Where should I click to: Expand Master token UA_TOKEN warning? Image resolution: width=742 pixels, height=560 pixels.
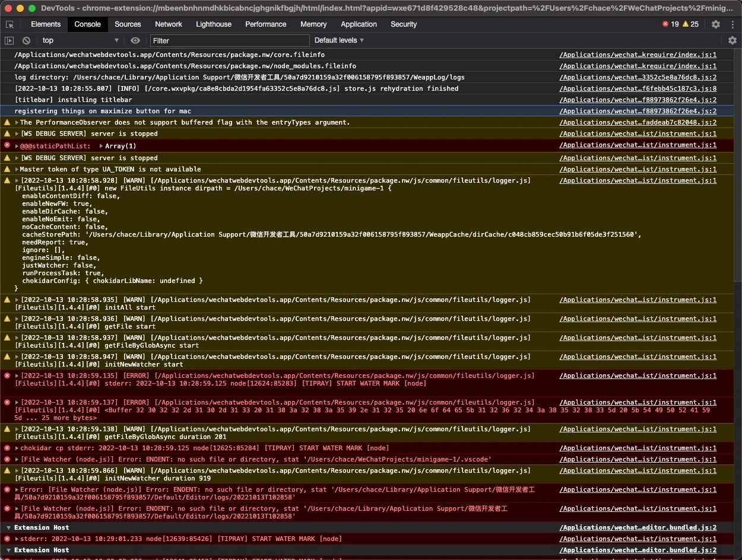pyautogui.click(x=17, y=170)
